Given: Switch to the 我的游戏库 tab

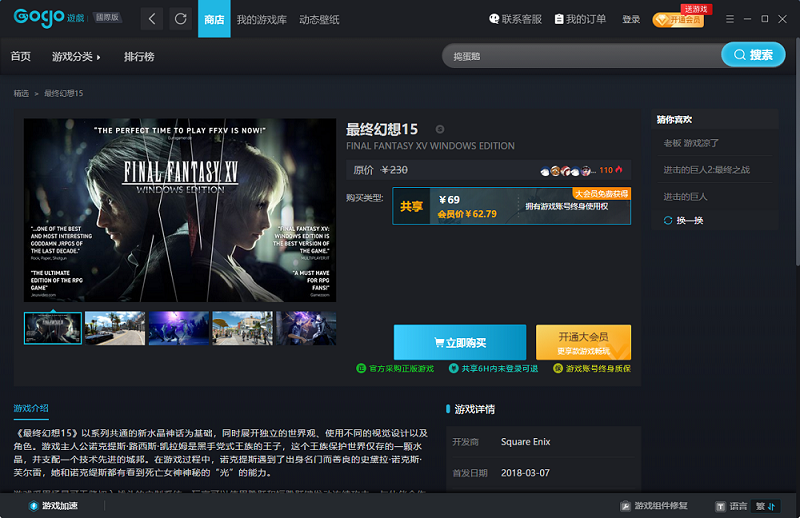Looking at the screenshot, I should pyautogui.click(x=261, y=19).
